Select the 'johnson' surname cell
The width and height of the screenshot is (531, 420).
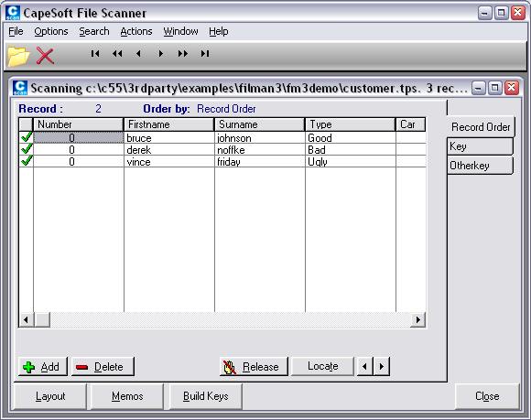260,138
